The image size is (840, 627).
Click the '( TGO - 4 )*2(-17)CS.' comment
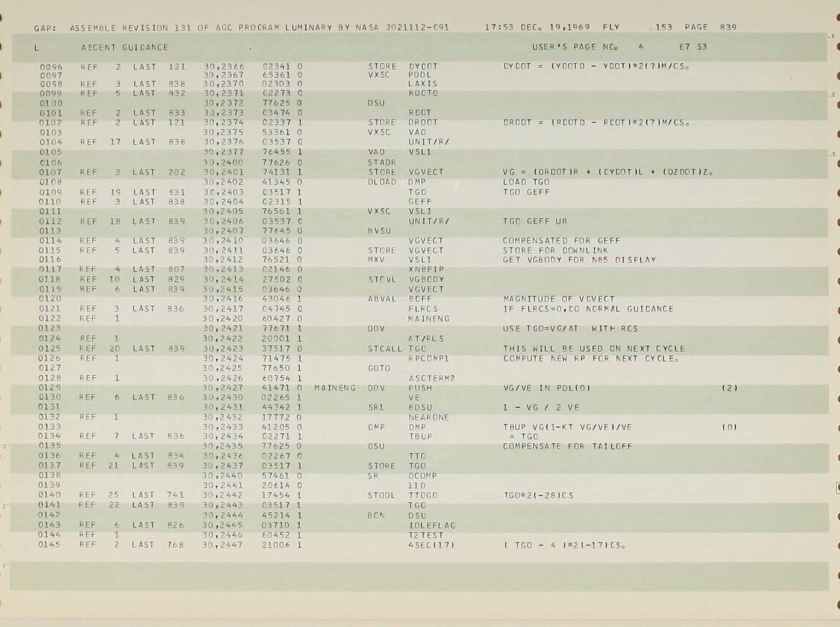tap(564, 545)
